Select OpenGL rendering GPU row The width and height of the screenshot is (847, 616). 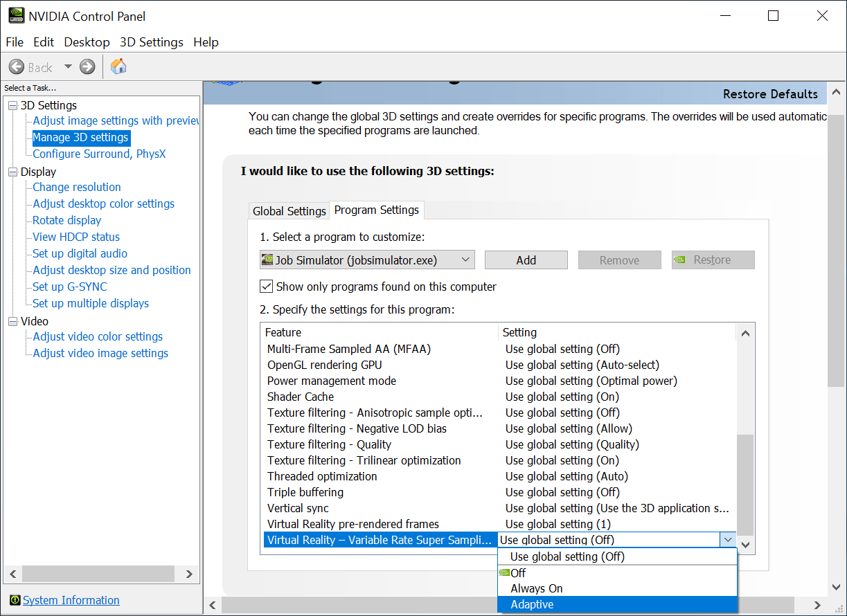click(x=499, y=365)
